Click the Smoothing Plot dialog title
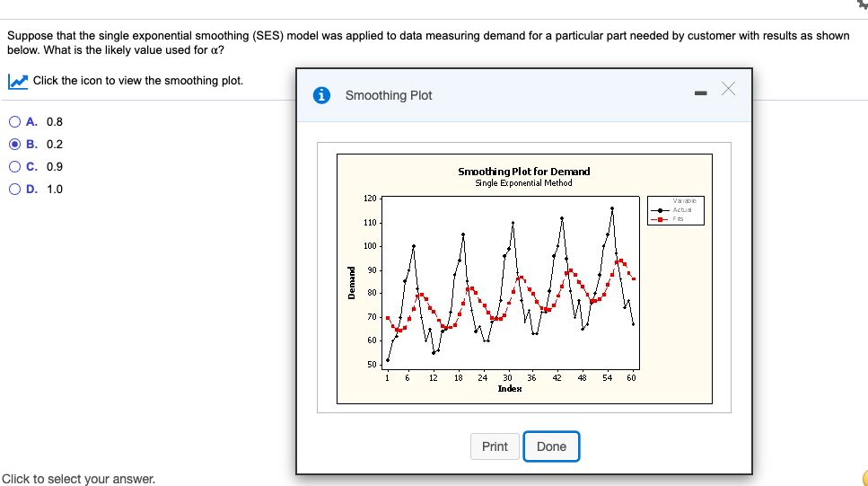This screenshot has height=486, width=868. tap(389, 95)
